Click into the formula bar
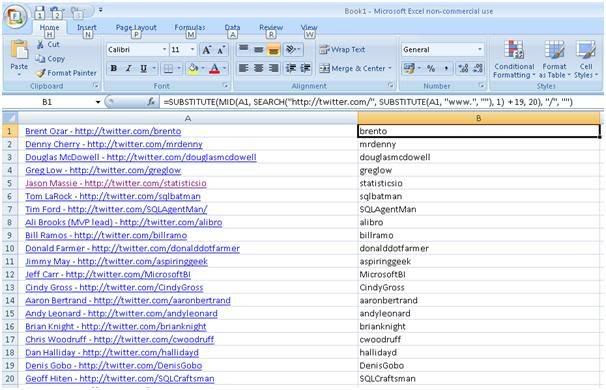The image size is (606, 390). click(381, 102)
